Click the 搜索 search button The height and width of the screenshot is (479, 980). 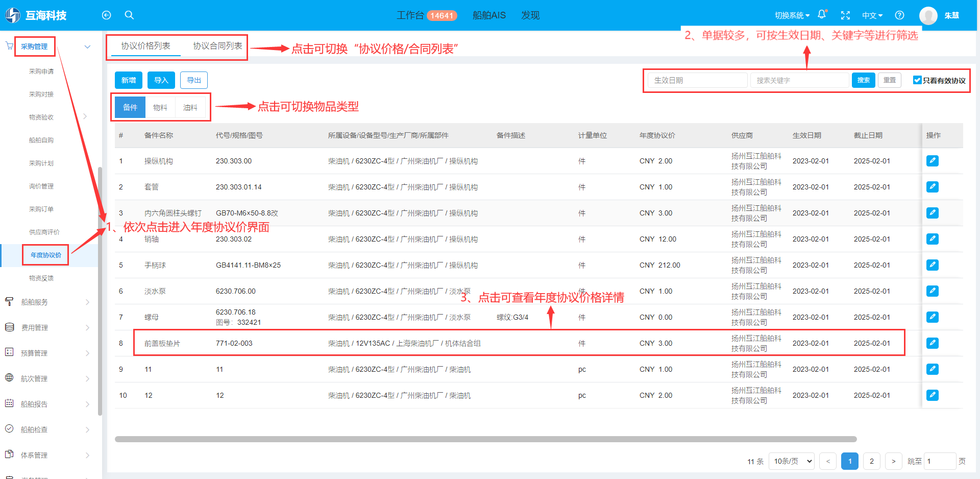coord(864,80)
